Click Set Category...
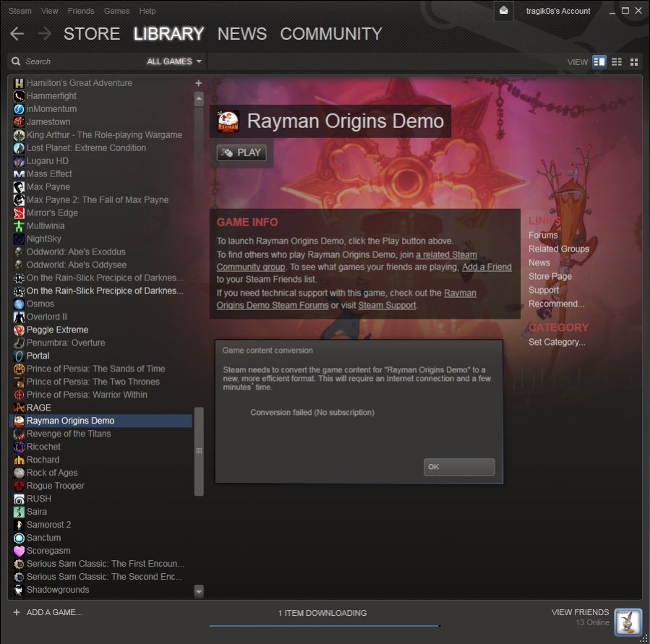Screen dimensions: 650x644 point(557,342)
